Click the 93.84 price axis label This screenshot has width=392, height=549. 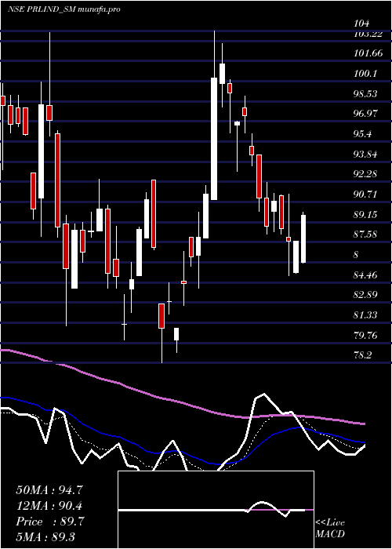[366, 154]
